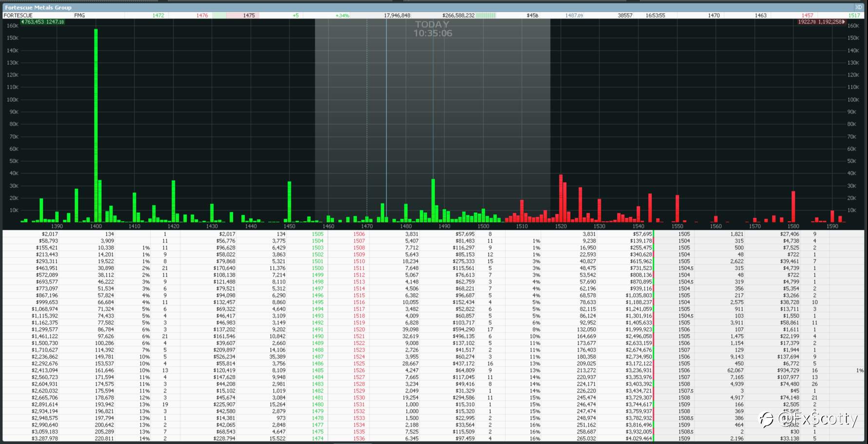Click the +5 price change value
This screenshot has width=868, height=444.
295,16
